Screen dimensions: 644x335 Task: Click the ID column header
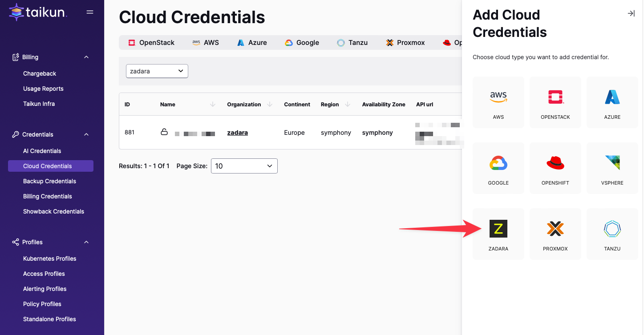127,105
